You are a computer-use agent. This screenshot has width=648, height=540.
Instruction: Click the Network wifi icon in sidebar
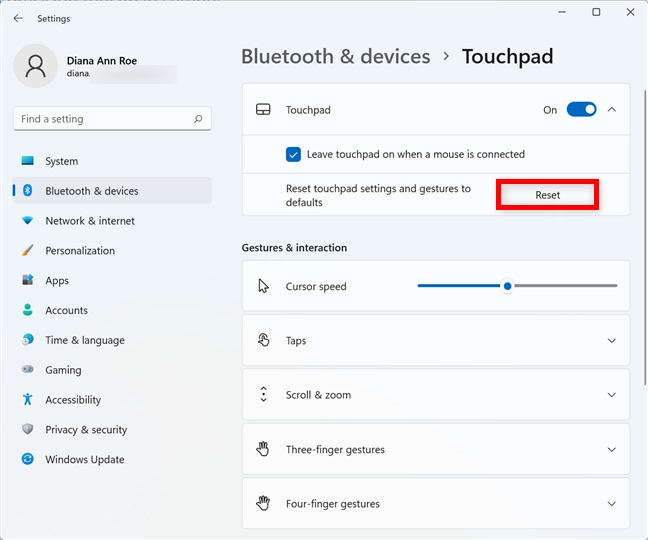28,220
